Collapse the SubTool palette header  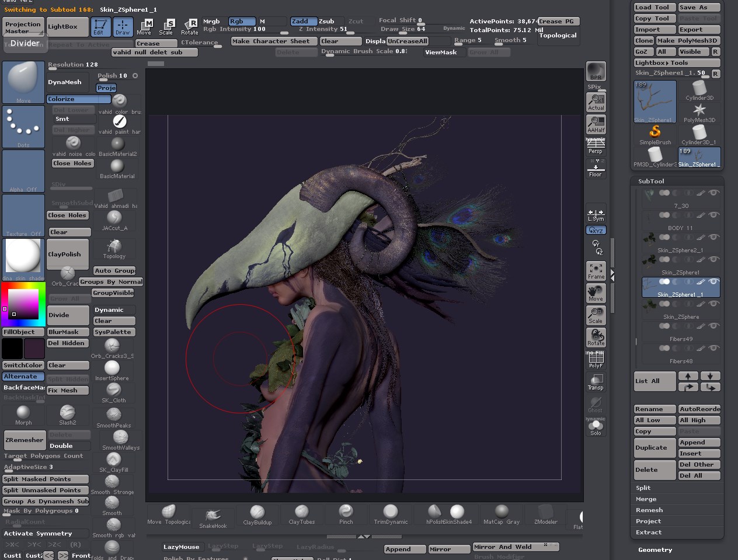point(651,181)
